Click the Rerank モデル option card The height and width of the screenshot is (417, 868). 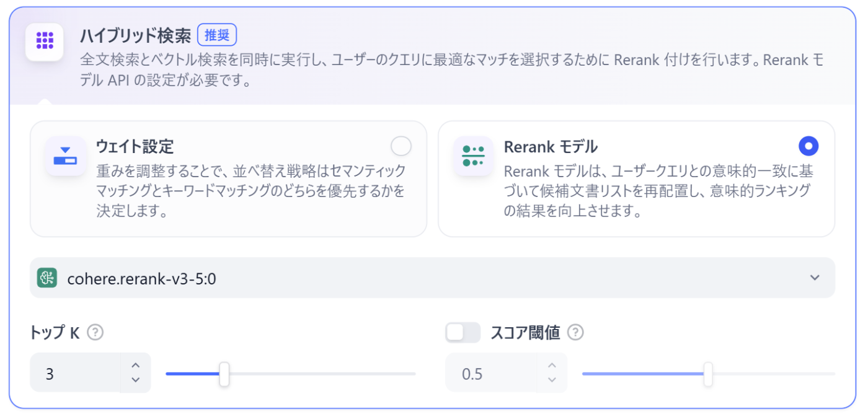635,178
